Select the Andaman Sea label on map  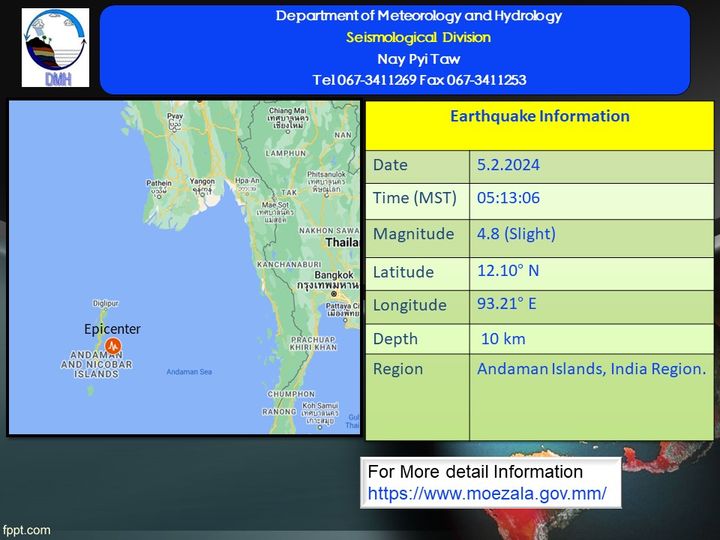point(189,372)
